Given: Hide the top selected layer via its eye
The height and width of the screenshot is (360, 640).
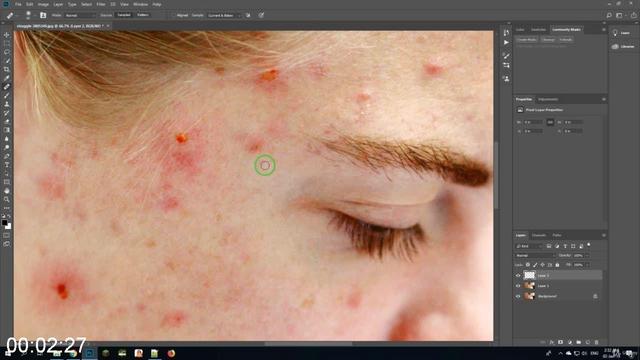Looking at the screenshot, I should pyautogui.click(x=518, y=276).
